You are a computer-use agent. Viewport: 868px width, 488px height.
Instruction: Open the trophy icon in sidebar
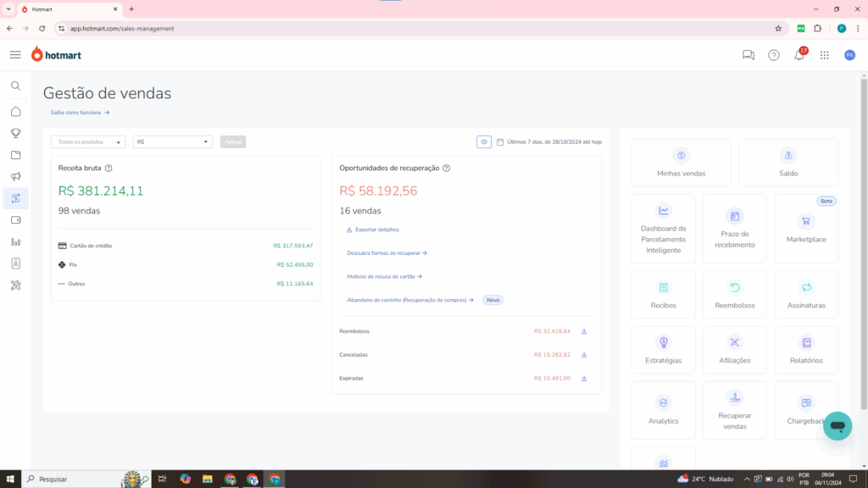[15, 133]
